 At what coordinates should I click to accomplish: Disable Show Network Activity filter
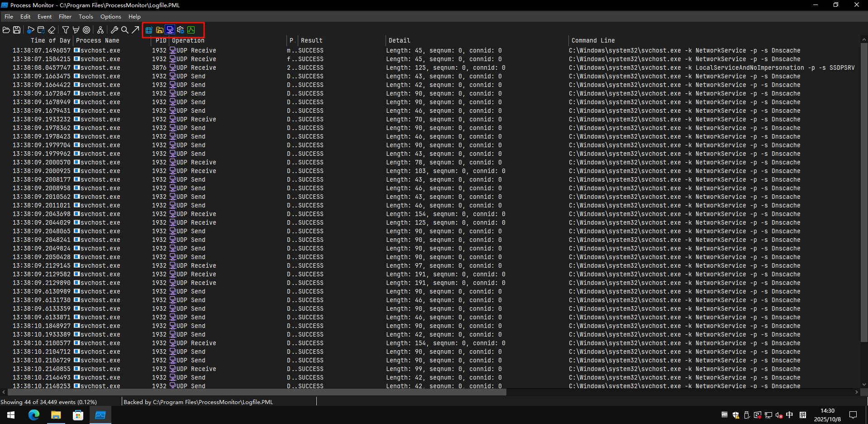[170, 30]
